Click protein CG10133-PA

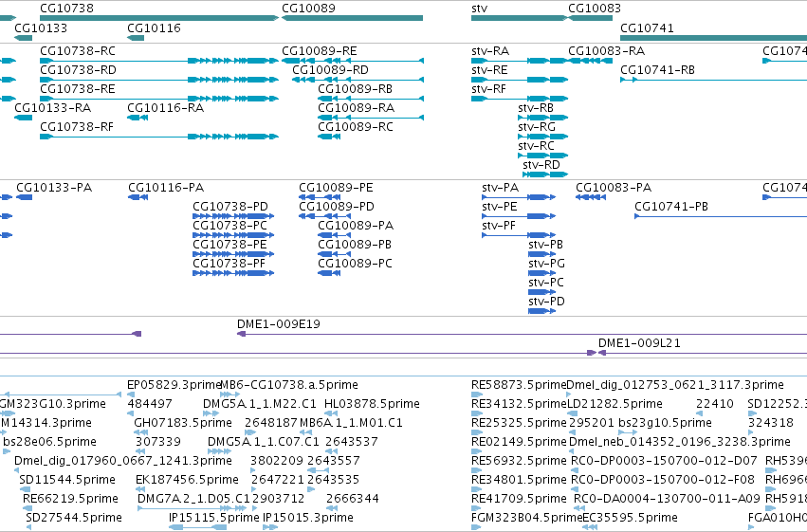[x=54, y=187]
